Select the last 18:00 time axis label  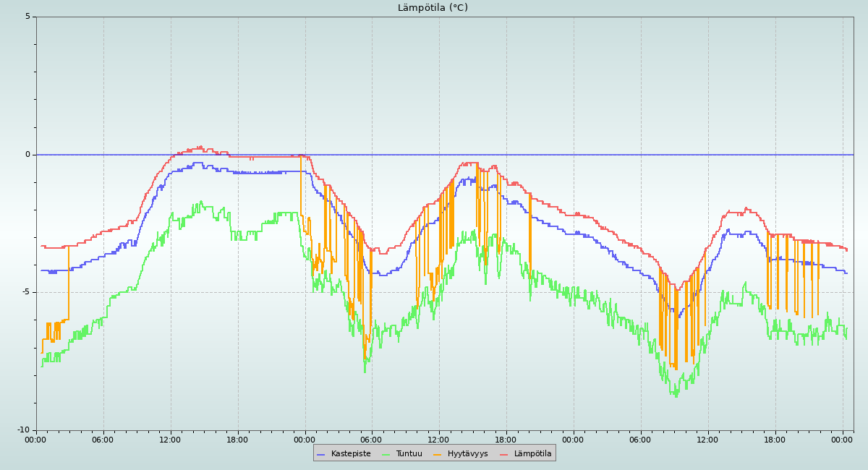775,439
